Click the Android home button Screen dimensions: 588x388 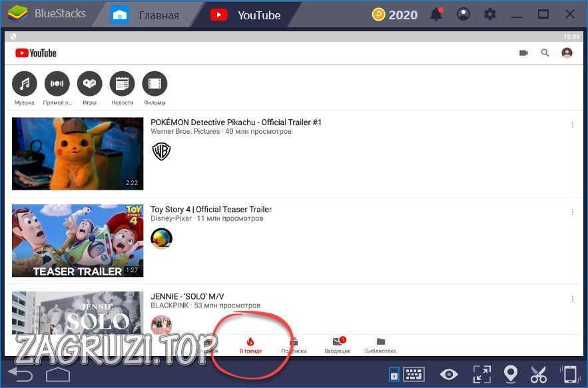click(58, 374)
